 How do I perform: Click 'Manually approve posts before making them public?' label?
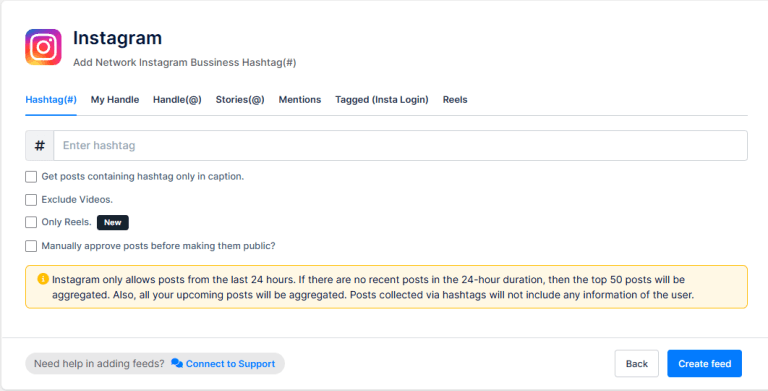click(x=158, y=245)
